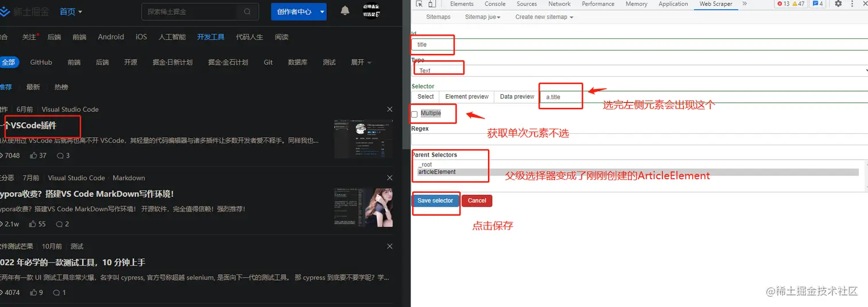
Task: Filter by the GitHub tag
Action: pyautogui.click(x=41, y=62)
